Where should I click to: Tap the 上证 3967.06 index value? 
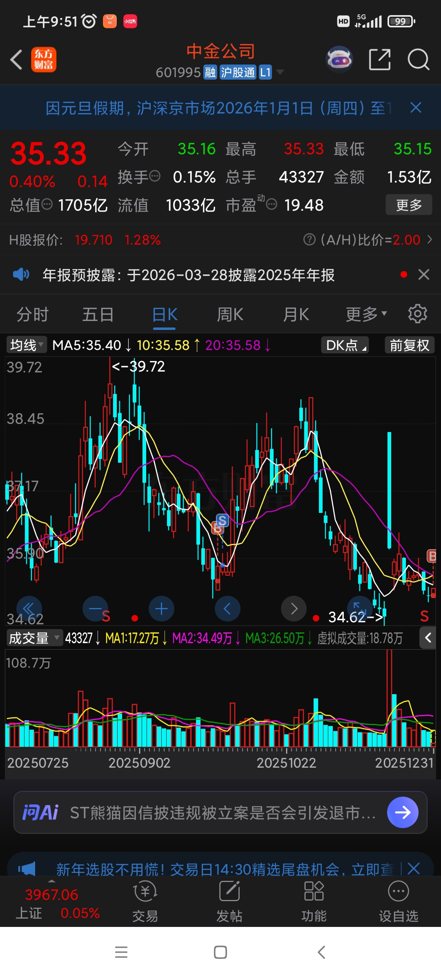51,895
